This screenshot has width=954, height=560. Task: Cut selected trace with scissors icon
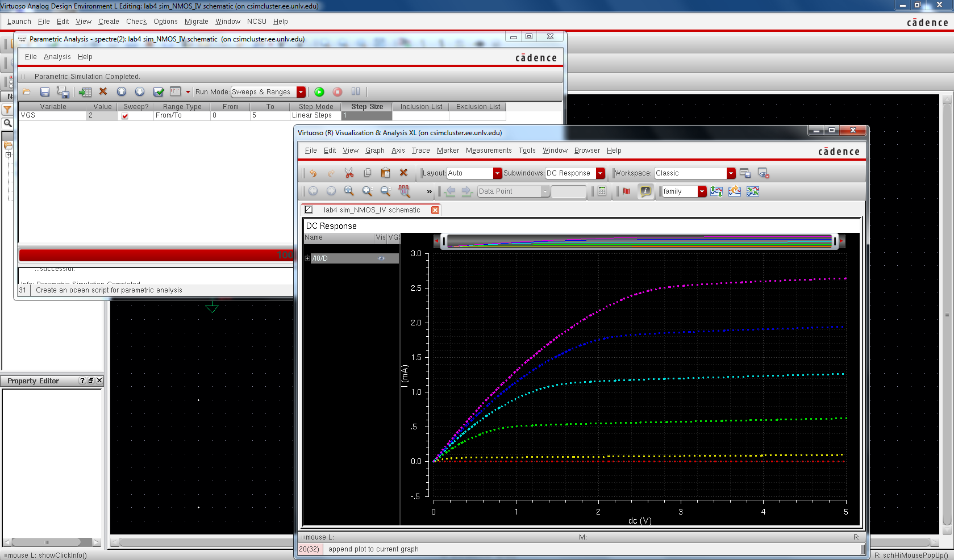[349, 173]
